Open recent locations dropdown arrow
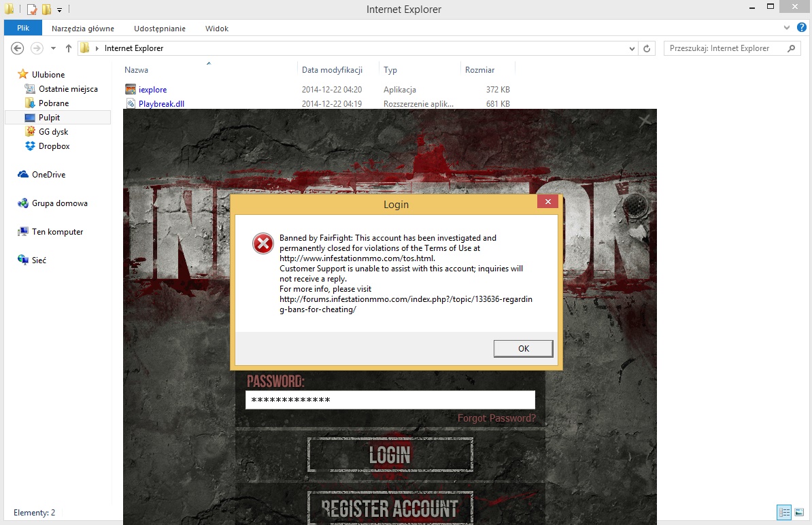Image resolution: width=812 pixels, height=525 pixels. (x=53, y=48)
